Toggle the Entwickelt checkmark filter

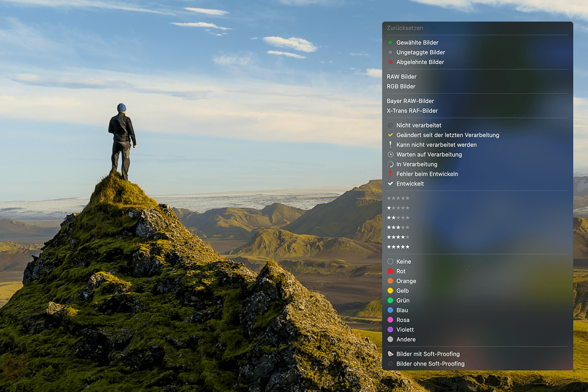click(390, 184)
